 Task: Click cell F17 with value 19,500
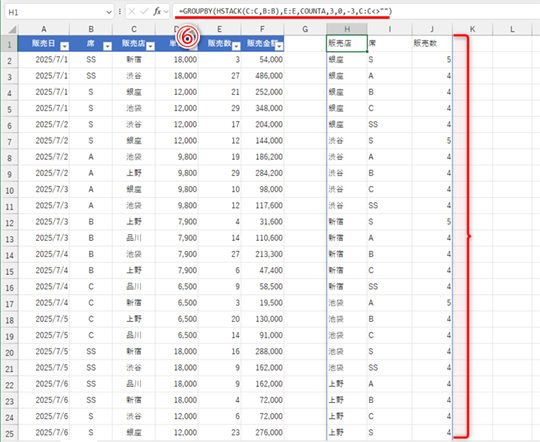click(x=262, y=303)
